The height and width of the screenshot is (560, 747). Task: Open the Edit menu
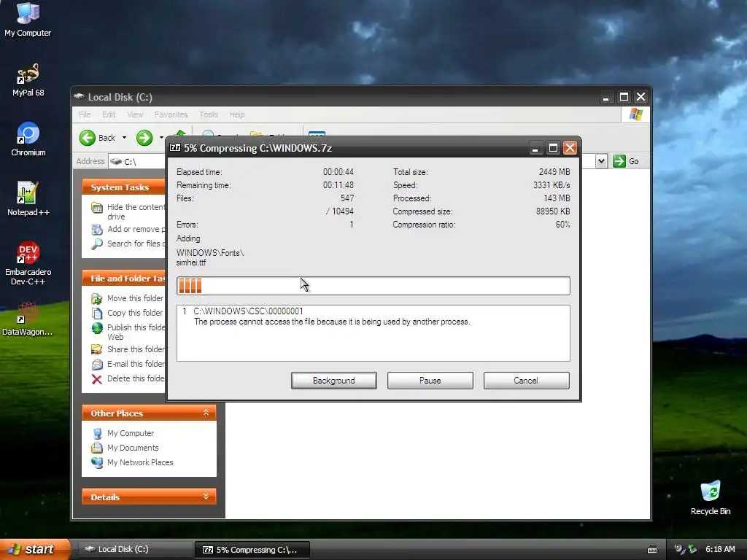point(109,114)
